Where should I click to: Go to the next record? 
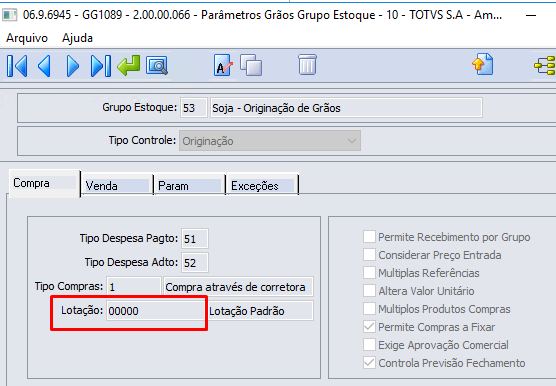[72, 66]
